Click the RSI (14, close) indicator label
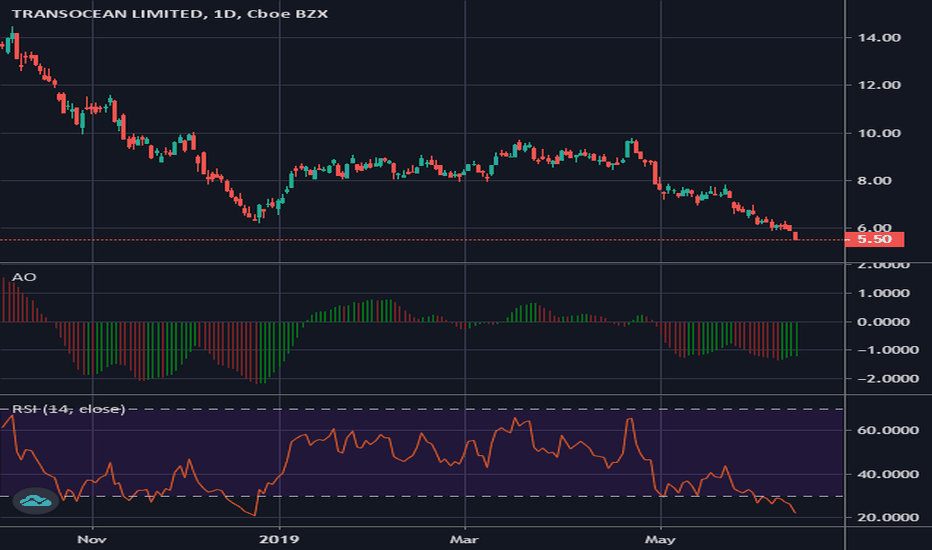This screenshot has height=550, width=932. point(68,409)
